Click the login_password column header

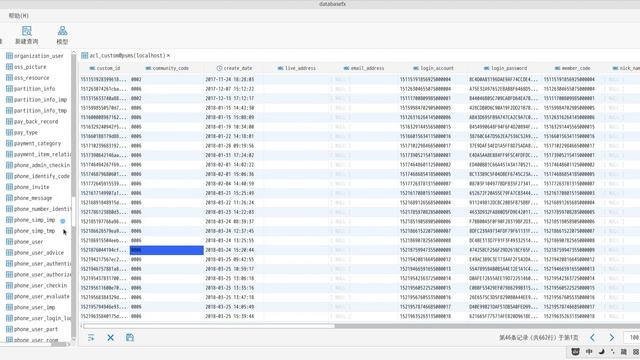505,68
